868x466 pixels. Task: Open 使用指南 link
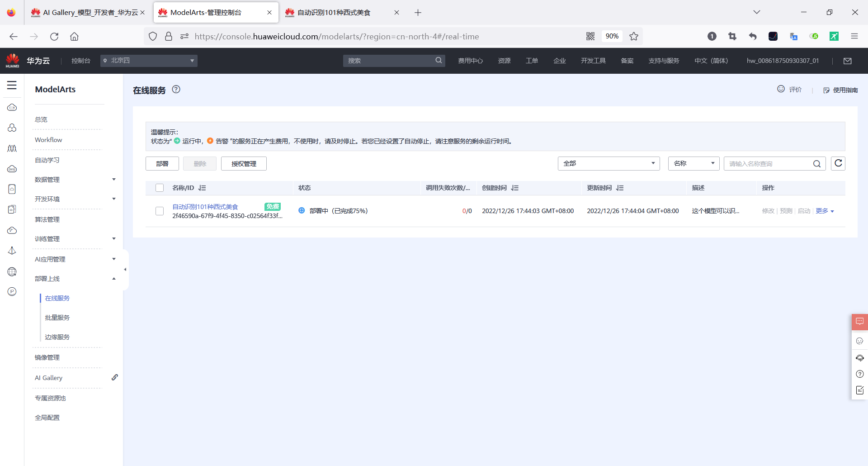(x=840, y=90)
